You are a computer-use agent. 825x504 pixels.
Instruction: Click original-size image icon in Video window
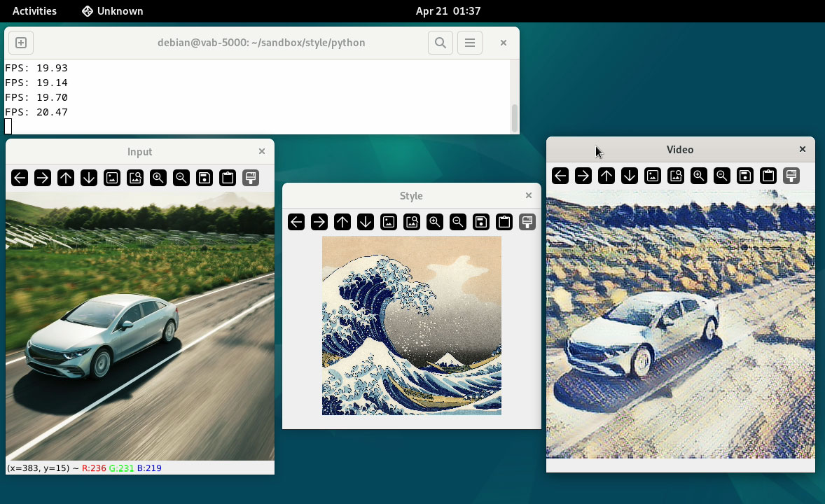click(653, 176)
